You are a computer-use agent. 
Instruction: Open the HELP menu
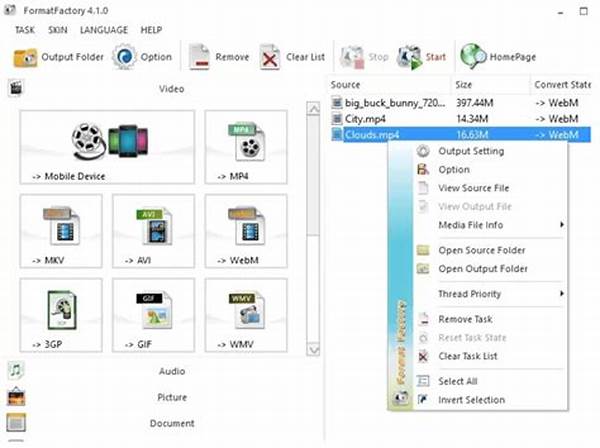tap(151, 30)
